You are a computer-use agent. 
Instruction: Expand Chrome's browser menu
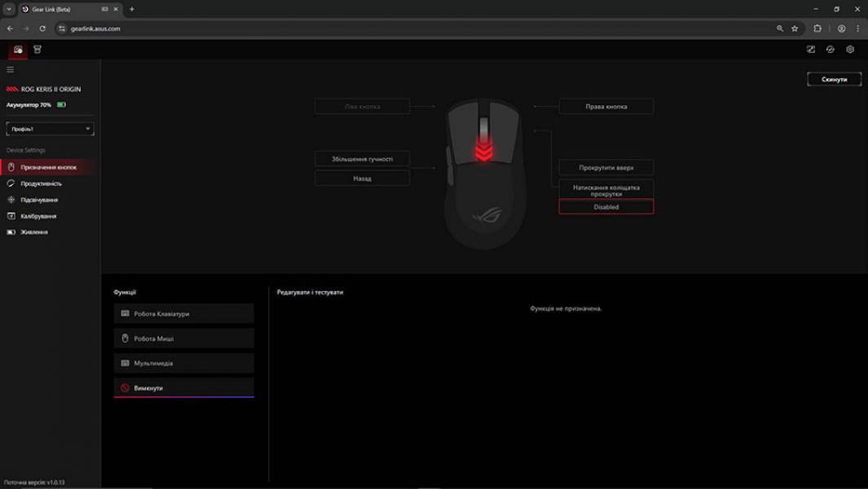pos(858,27)
